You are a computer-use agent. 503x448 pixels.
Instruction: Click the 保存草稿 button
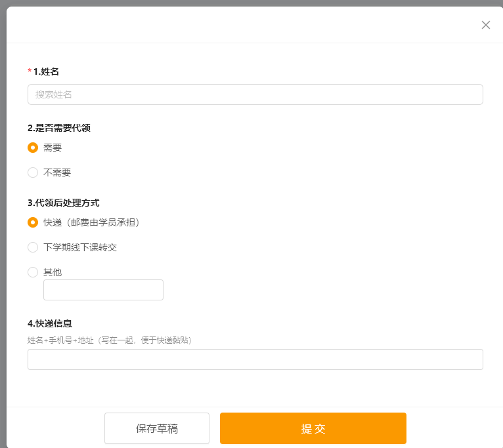(157, 428)
